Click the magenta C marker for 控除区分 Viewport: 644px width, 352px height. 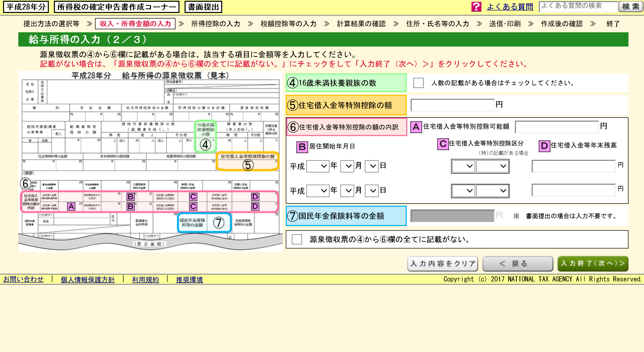pos(443,144)
